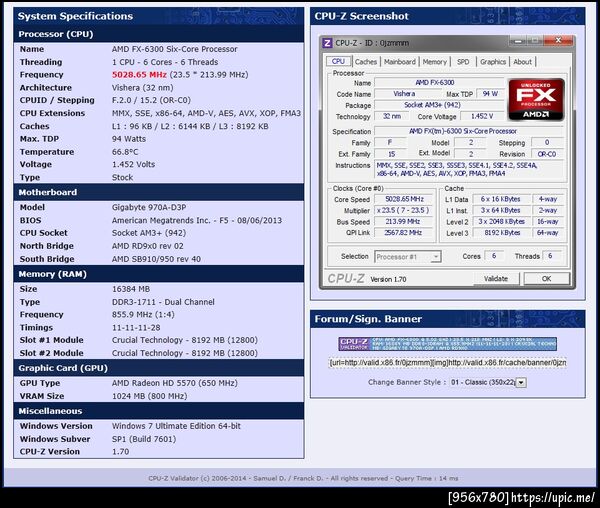Select the CPU tab
This screenshot has height=508, width=600.
coord(338,61)
